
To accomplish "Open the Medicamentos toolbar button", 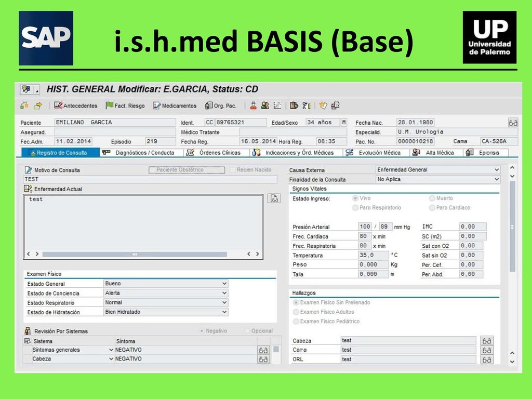I will tap(175, 105).
